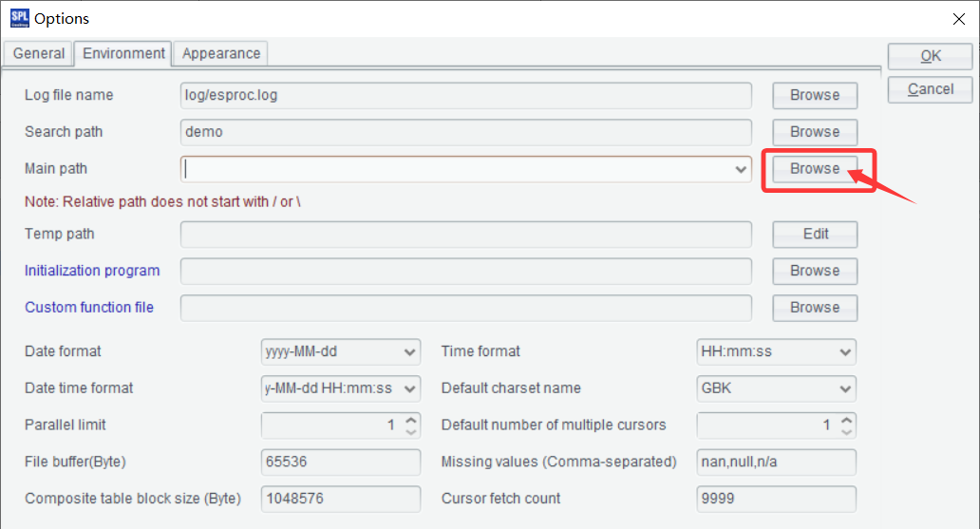Expand the Default charset name dropdown
The image size is (980, 529).
coord(846,388)
